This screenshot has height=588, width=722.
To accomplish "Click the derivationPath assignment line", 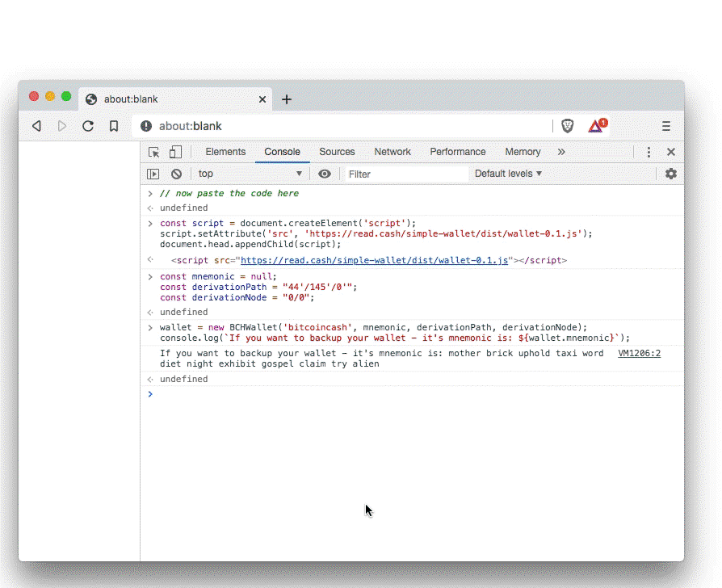I will [x=258, y=287].
